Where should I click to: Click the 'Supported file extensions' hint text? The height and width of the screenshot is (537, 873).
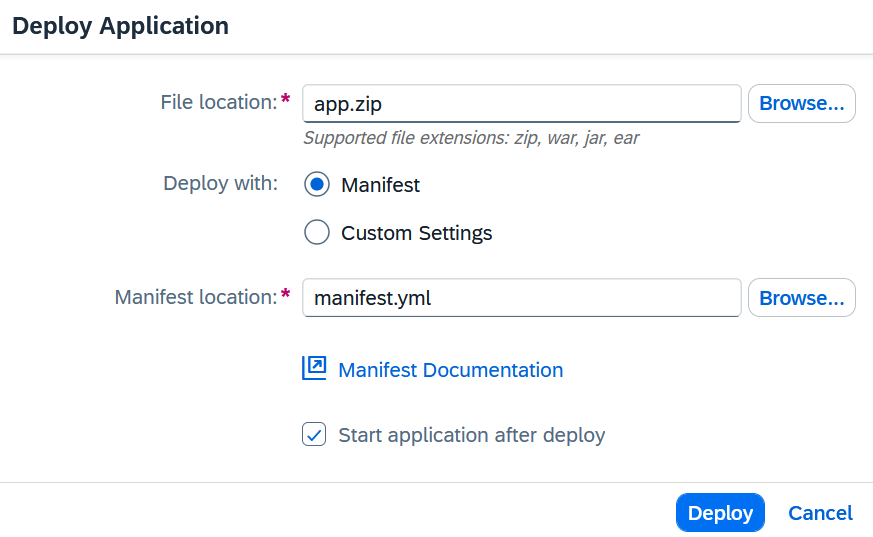[x=471, y=137]
